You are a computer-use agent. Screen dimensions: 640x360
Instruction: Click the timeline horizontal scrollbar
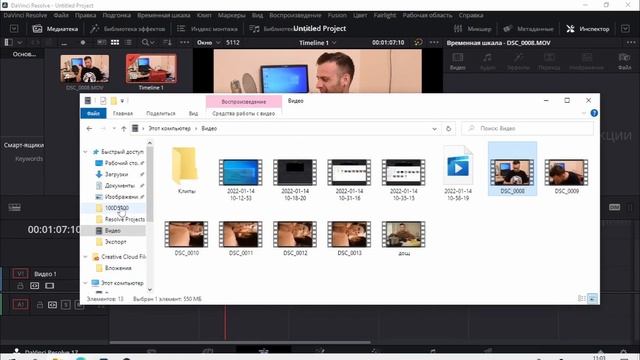[240, 342]
